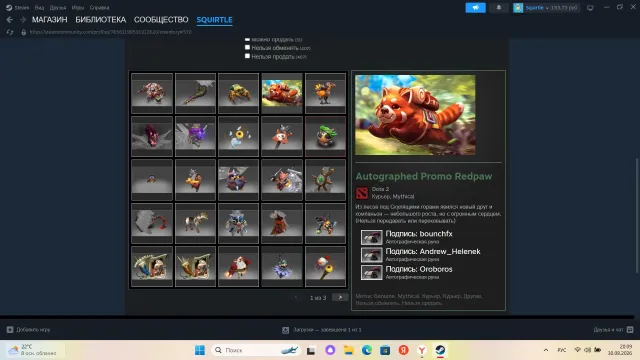Open the Игры menu

tap(78, 7)
